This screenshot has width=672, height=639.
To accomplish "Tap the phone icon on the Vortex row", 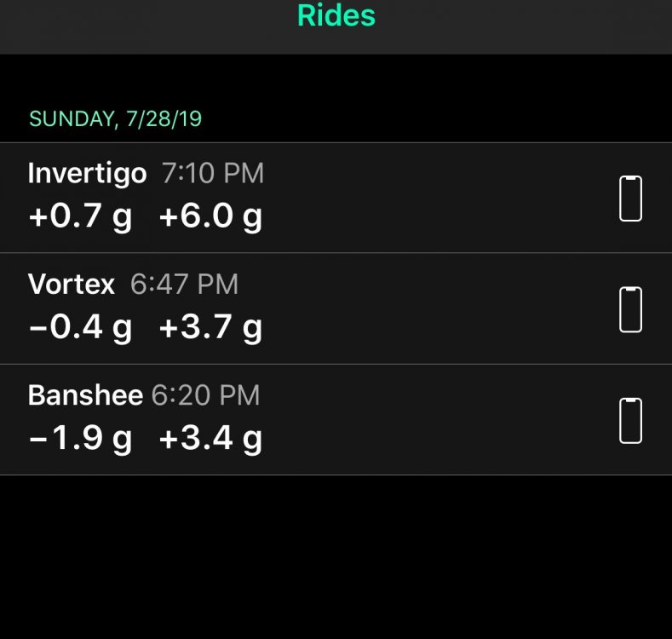I will pos(630,309).
